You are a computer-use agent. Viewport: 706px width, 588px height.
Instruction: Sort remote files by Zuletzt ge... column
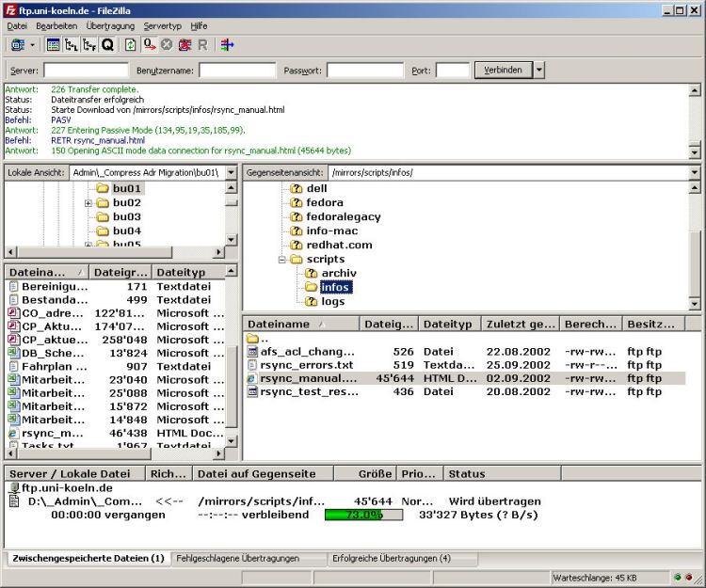pos(520,325)
